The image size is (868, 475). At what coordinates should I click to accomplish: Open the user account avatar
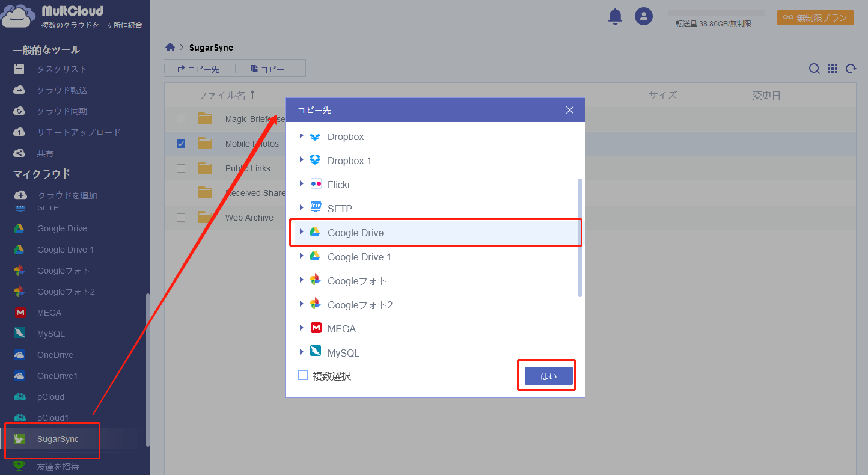click(x=644, y=16)
